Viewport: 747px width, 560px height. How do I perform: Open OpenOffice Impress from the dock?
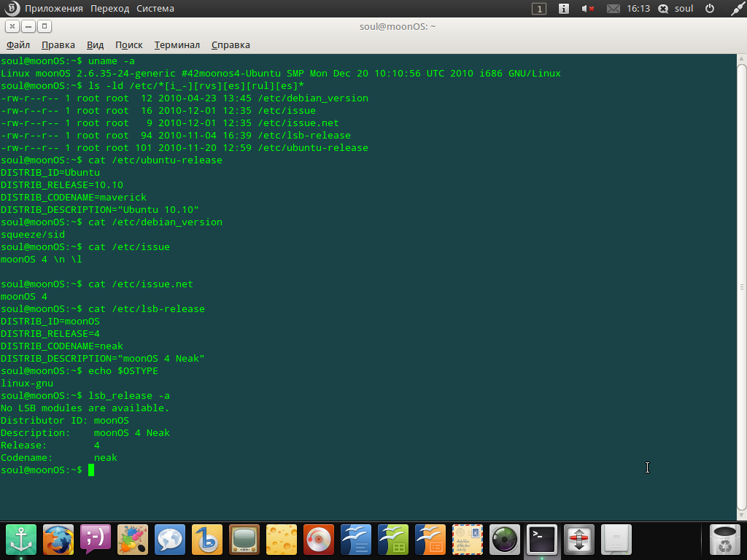[x=430, y=540]
